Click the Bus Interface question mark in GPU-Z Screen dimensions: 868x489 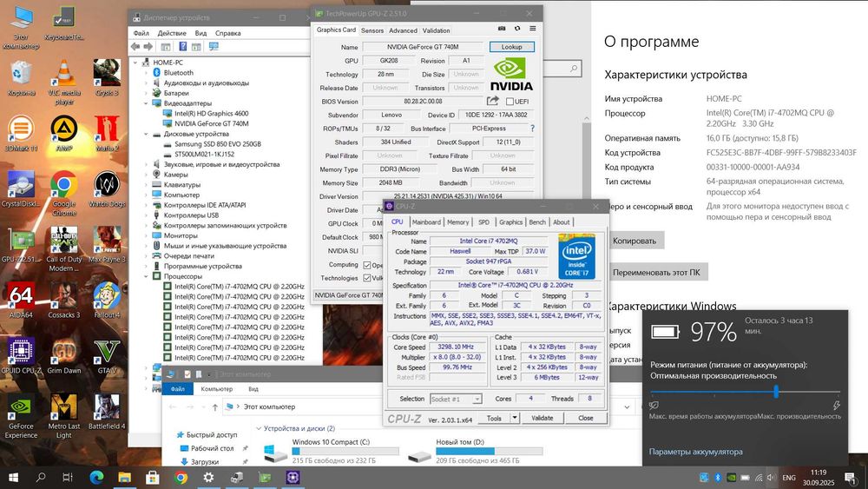[533, 129]
